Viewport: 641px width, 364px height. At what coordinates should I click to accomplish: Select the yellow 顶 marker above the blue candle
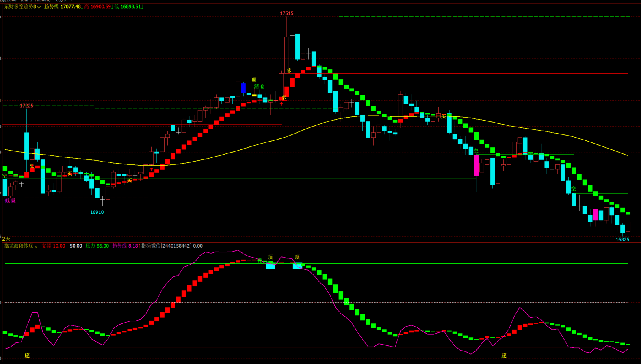pos(254,80)
